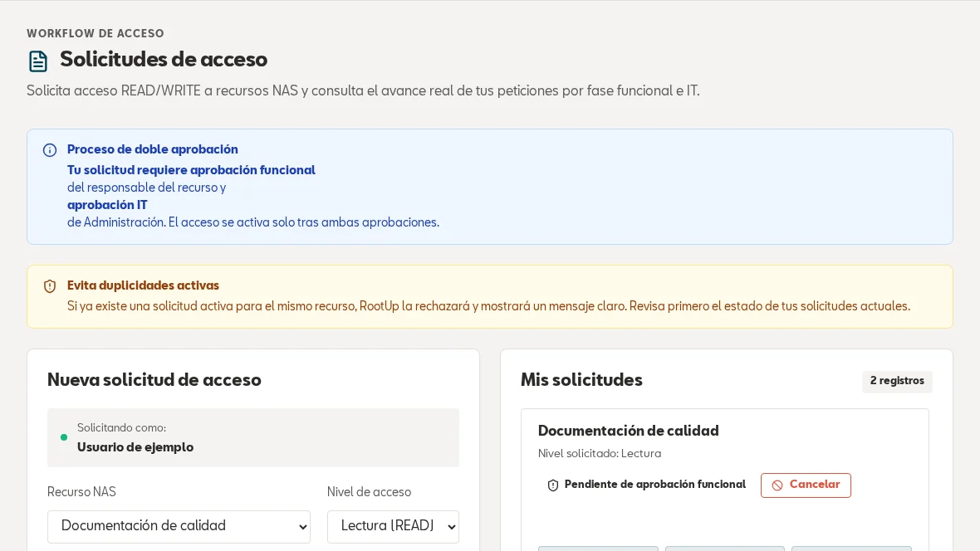Click the 'Tu solicitud requiere aprobación funcional' text
Viewport: 980px width, 551px height.
(x=191, y=170)
